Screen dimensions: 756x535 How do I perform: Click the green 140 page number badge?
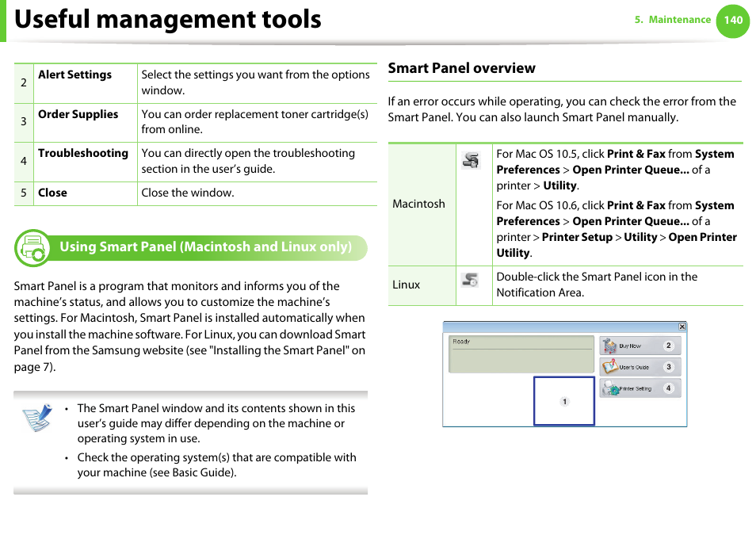tap(732, 21)
